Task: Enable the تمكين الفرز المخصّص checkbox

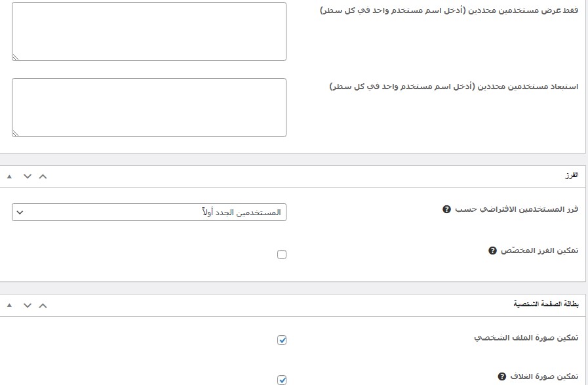Action: pyautogui.click(x=282, y=254)
